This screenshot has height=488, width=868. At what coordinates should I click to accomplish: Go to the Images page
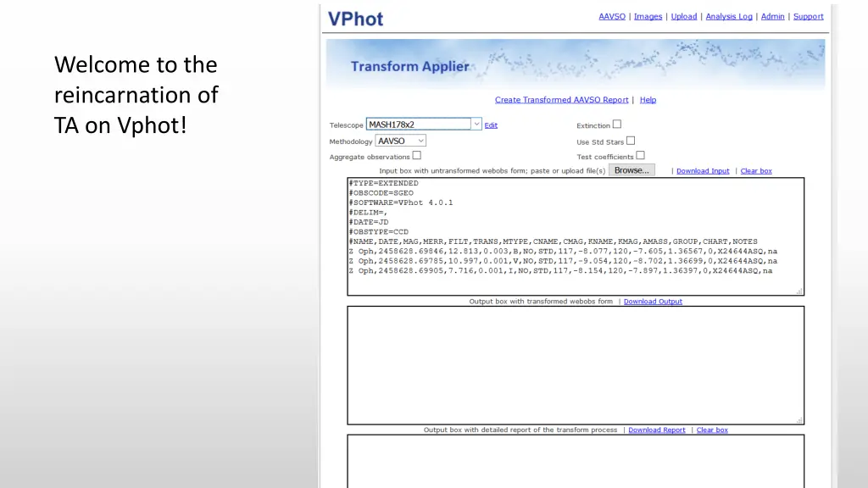click(x=648, y=17)
